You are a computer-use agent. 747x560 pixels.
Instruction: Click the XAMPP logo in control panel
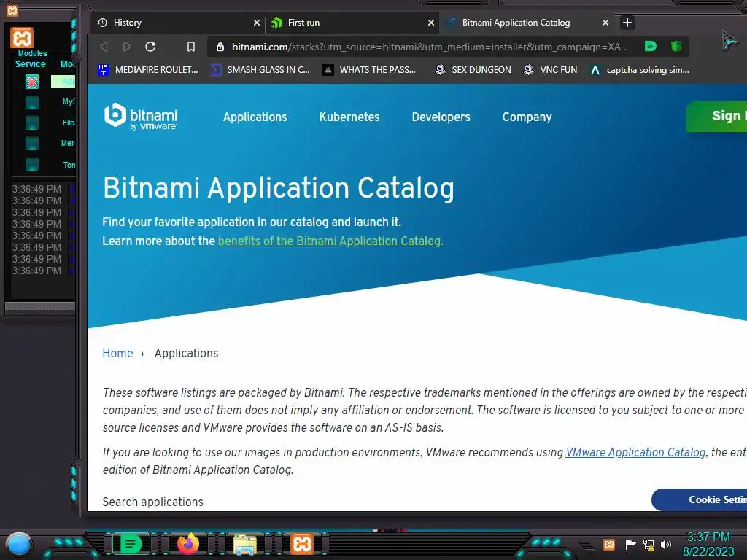point(22,38)
